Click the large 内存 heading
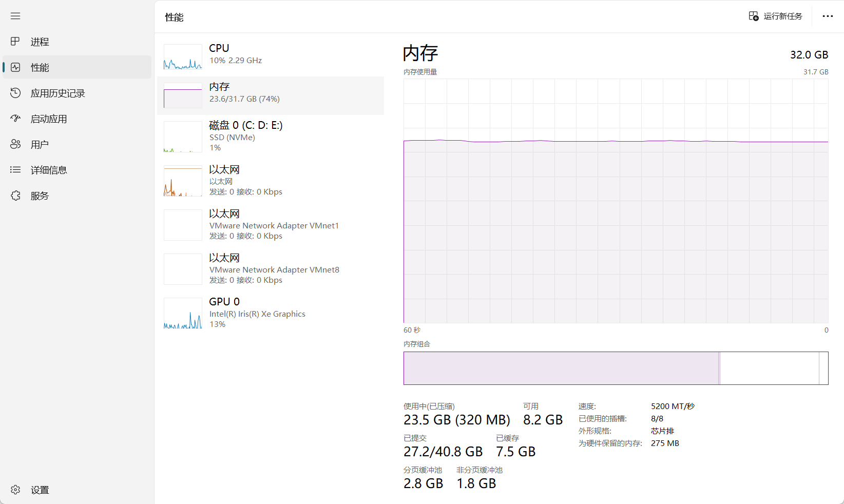 [420, 53]
